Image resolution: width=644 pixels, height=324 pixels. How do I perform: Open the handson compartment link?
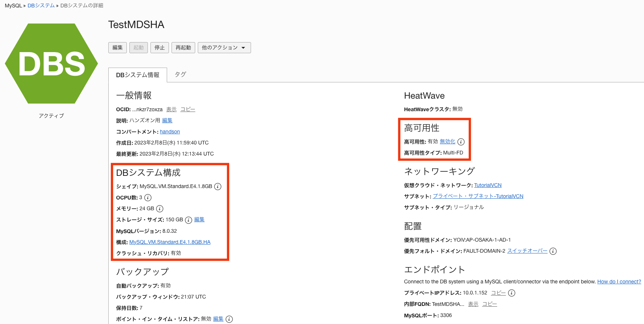[x=170, y=132]
